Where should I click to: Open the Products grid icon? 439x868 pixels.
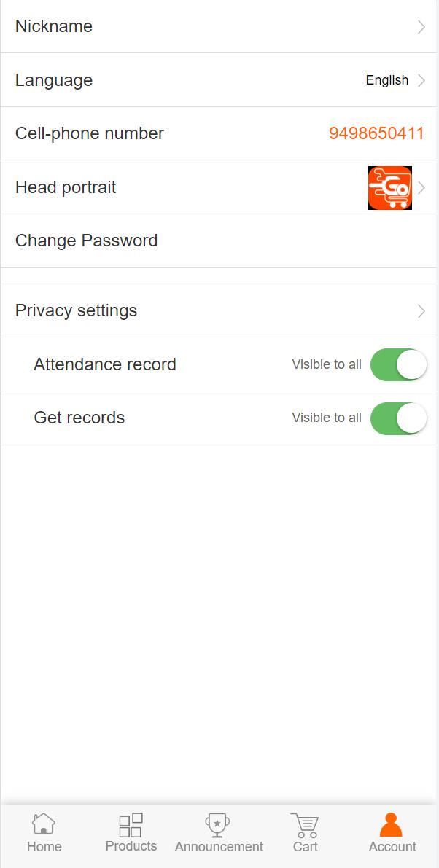point(131,825)
